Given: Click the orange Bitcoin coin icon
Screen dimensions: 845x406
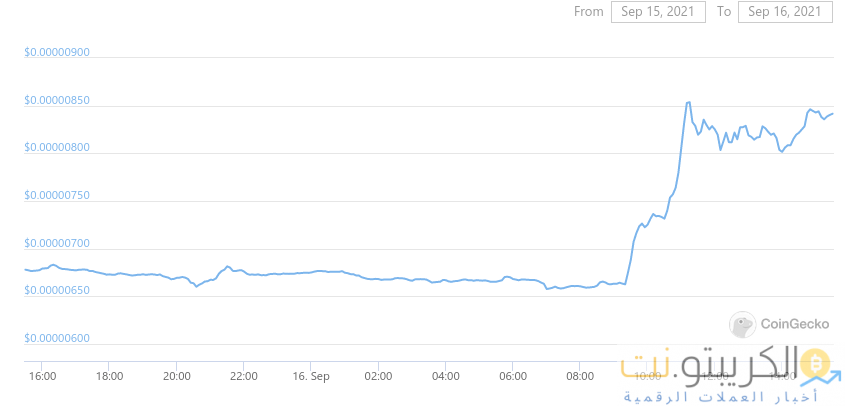Looking at the screenshot, I should click(817, 366).
